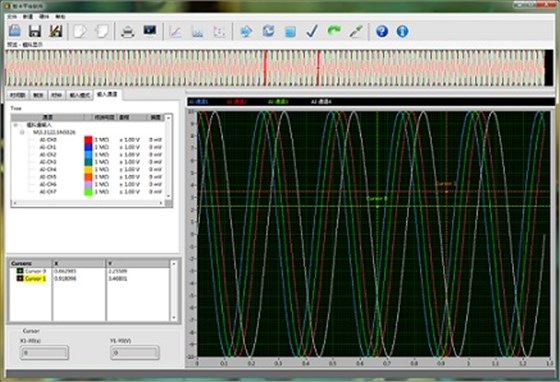
Task: Click the red color swatch for AI-CH0
Action: 88,140
